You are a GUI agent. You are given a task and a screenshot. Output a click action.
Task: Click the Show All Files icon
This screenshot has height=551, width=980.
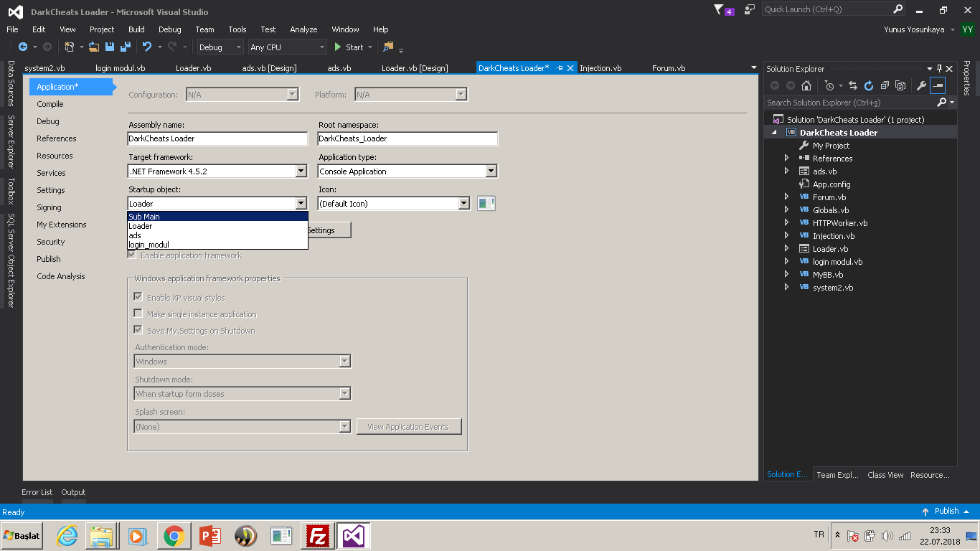coord(900,85)
